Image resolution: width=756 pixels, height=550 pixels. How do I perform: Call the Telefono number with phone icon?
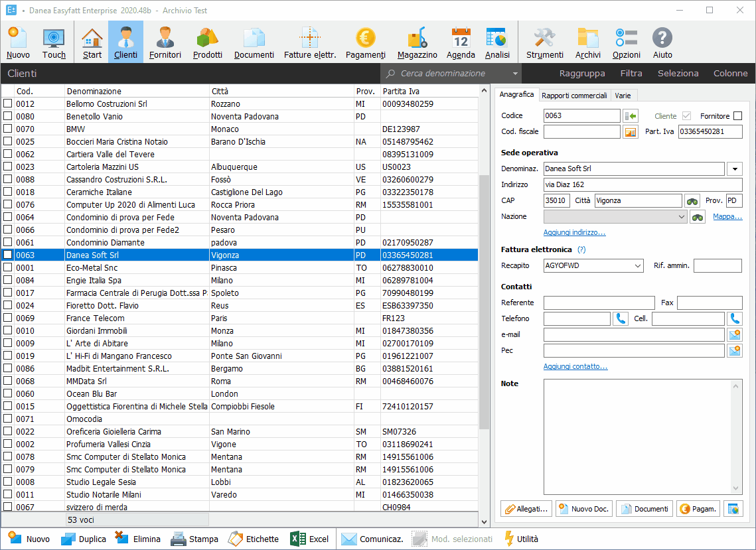pos(621,318)
